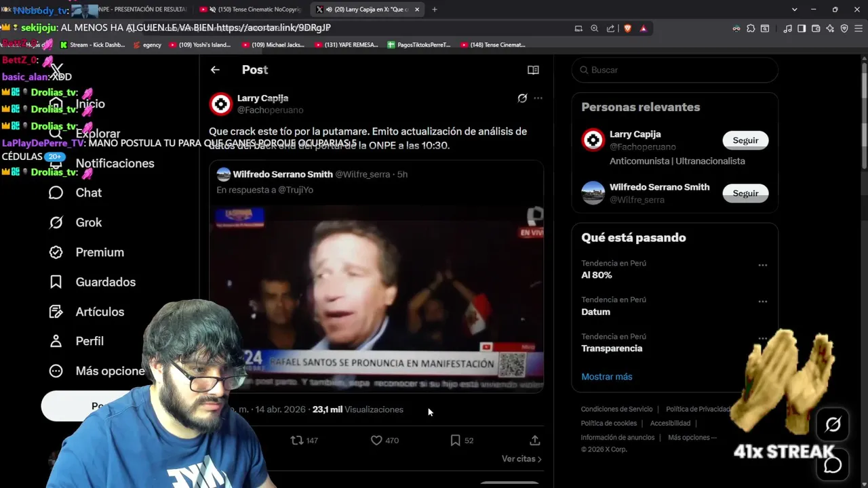Click the share page icon in address bar
The width and height of the screenshot is (868, 488).
click(610, 28)
